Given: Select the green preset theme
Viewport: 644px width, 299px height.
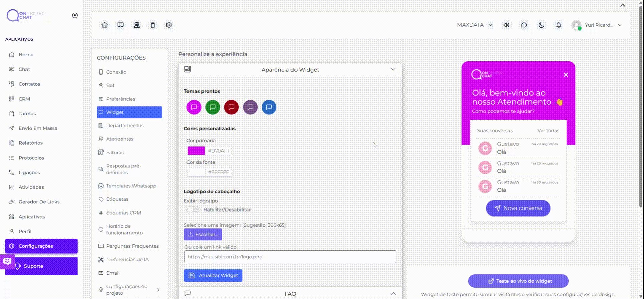Looking at the screenshot, I should [213, 107].
